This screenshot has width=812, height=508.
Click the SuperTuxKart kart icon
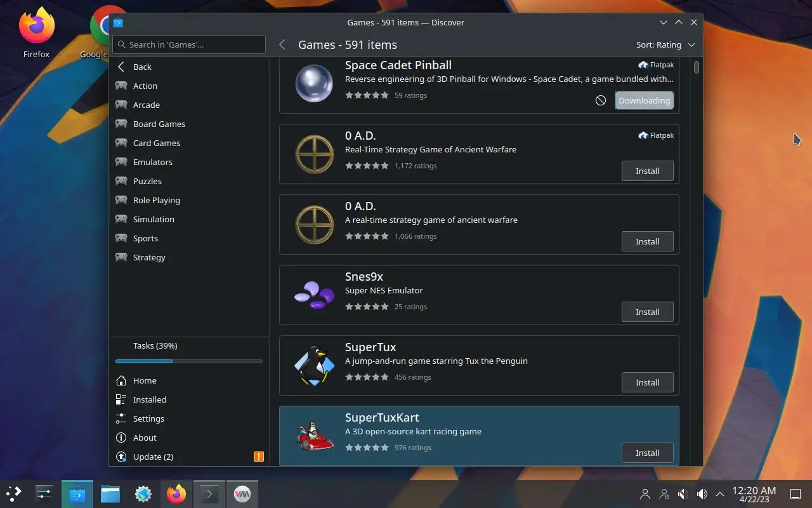click(314, 436)
